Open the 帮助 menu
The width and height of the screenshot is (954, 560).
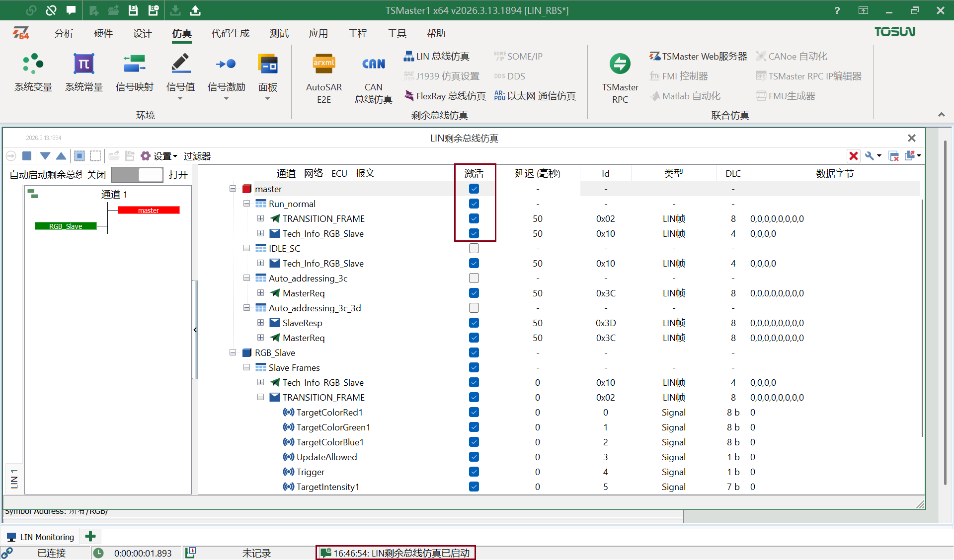tap(436, 33)
